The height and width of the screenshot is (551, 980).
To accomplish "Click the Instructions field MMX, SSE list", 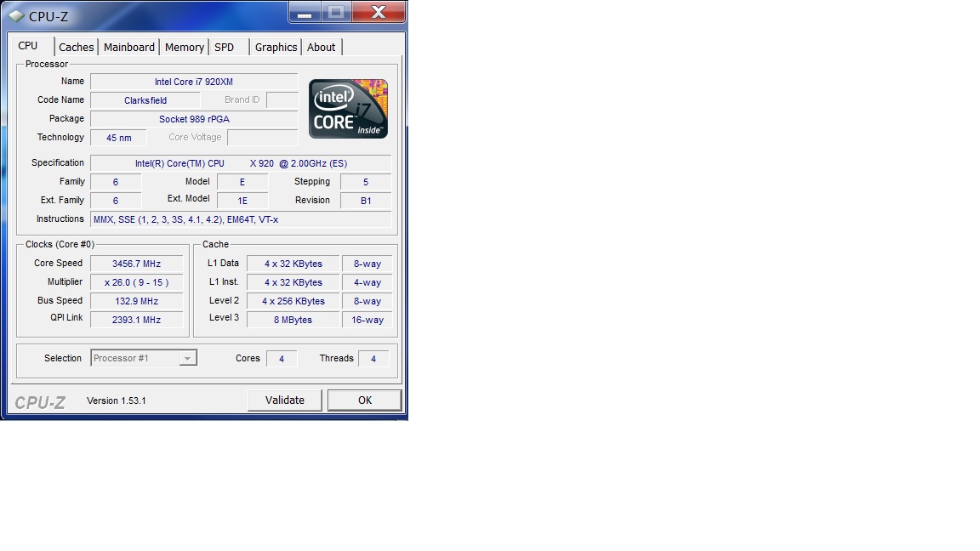I will pyautogui.click(x=241, y=220).
